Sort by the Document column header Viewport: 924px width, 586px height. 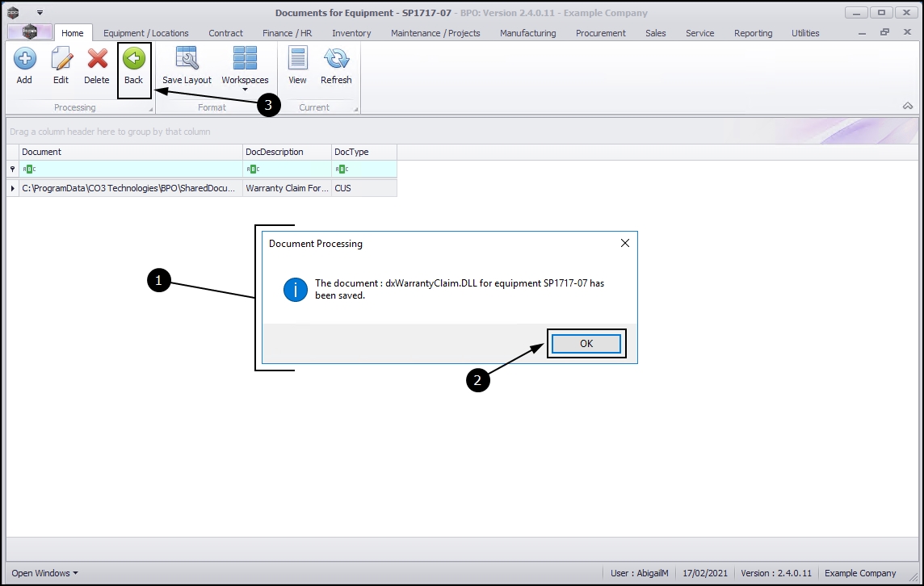(131, 152)
